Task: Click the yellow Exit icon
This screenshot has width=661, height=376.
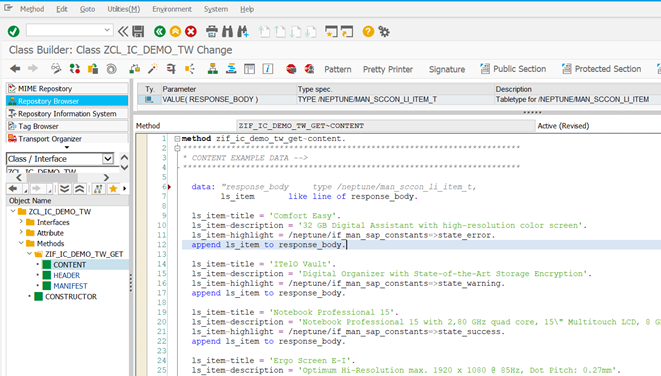Action: point(175,31)
